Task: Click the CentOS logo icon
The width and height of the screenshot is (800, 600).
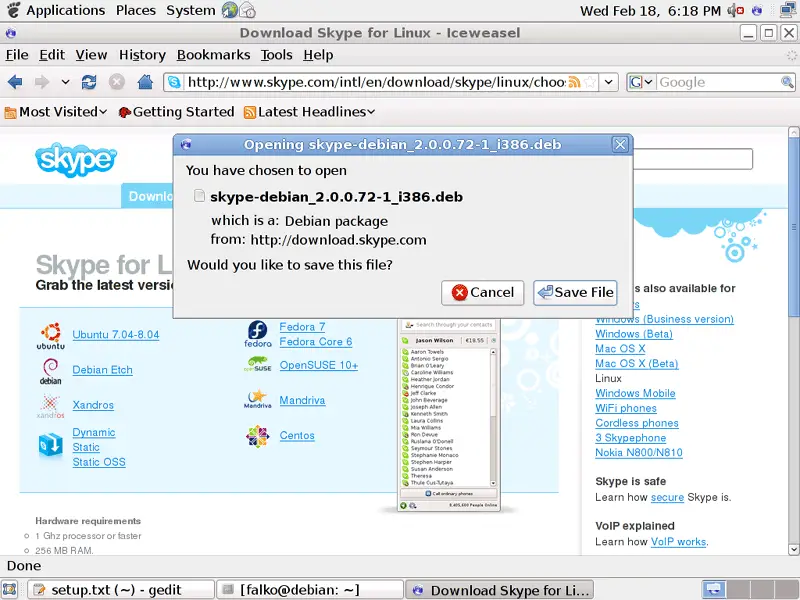Action: click(258, 436)
